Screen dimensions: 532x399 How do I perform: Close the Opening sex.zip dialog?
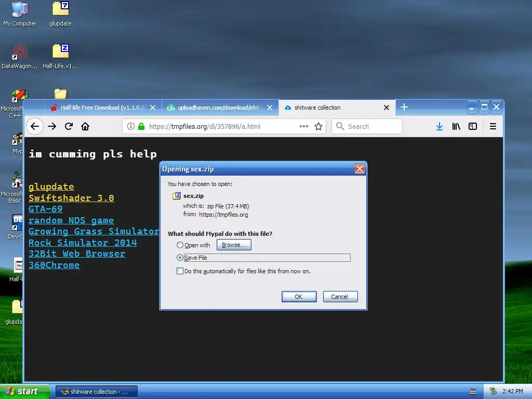360,169
